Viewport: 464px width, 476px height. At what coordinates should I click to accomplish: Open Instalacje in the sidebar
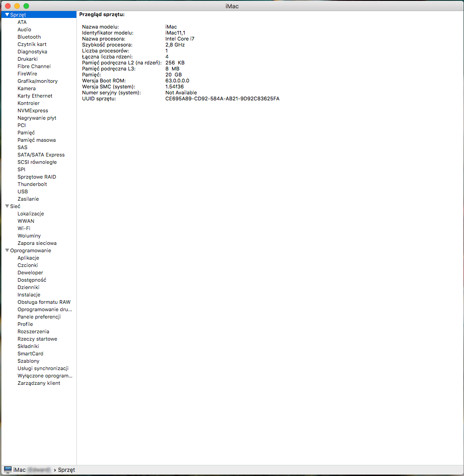(x=29, y=295)
